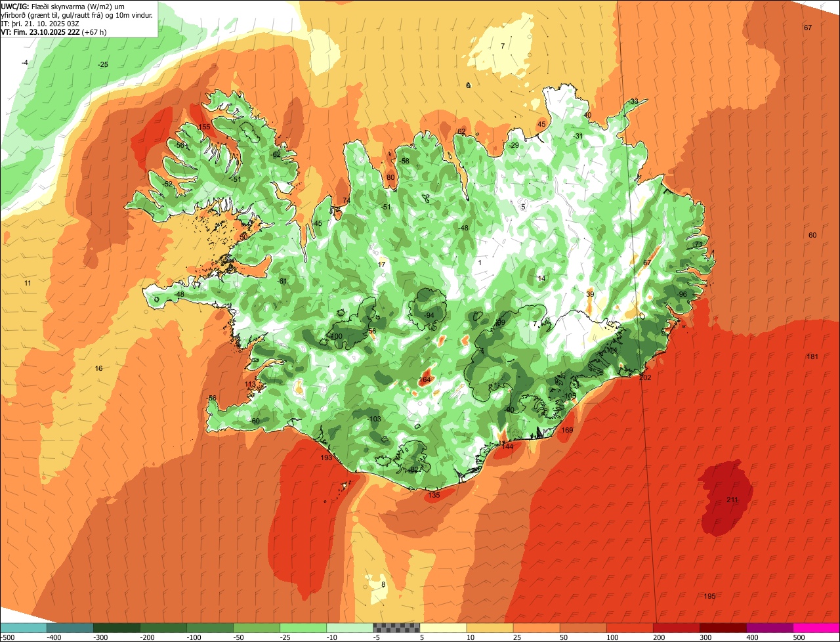Click the value 144 on the south coast
The height and width of the screenshot is (642, 840).
[507, 446]
